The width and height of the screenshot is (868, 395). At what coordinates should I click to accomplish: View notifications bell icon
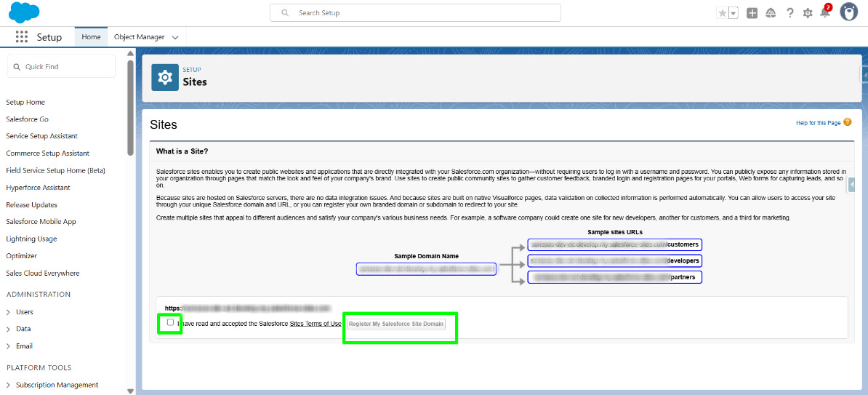(825, 13)
